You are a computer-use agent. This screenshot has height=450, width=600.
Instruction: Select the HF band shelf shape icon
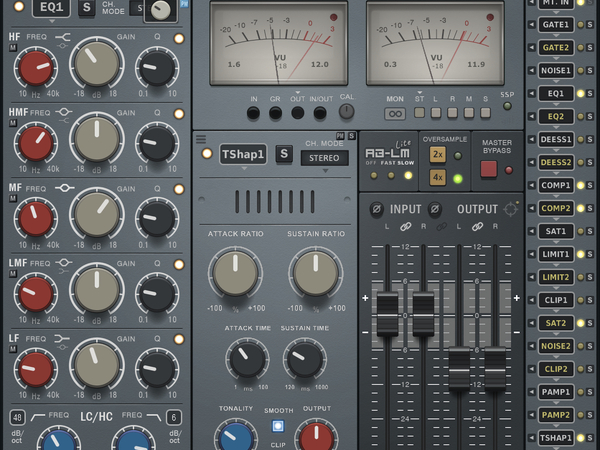pyautogui.click(x=66, y=38)
